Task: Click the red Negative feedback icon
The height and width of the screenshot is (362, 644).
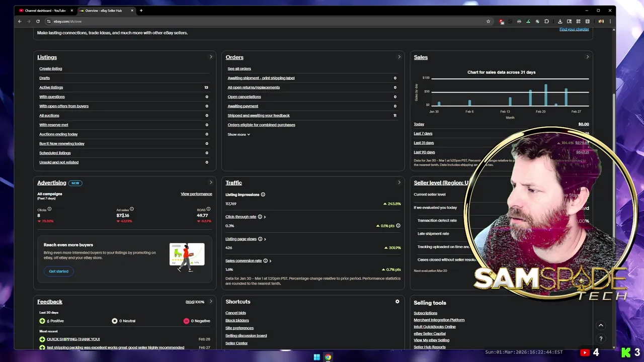Action: click(x=186, y=321)
